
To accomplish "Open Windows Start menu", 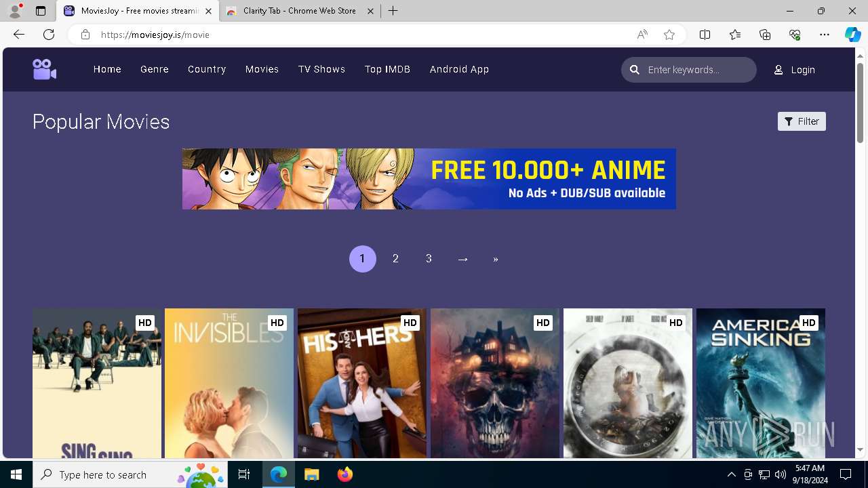I will point(16,474).
